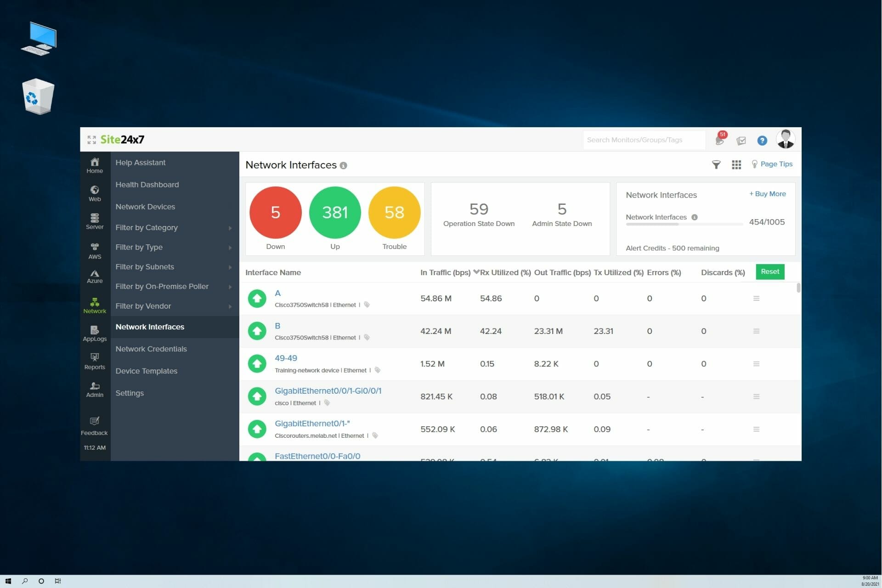
Task: Open hamburger menu for interface B row
Action: pos(756,331)
